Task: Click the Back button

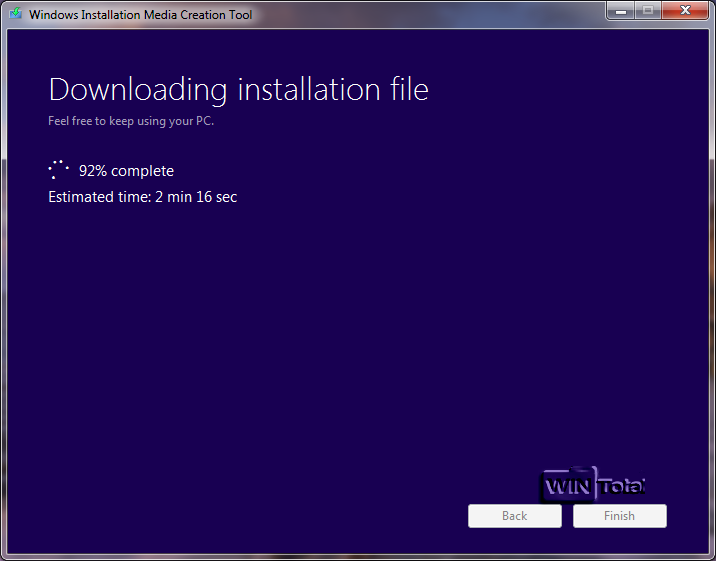Action: point(515,516)
